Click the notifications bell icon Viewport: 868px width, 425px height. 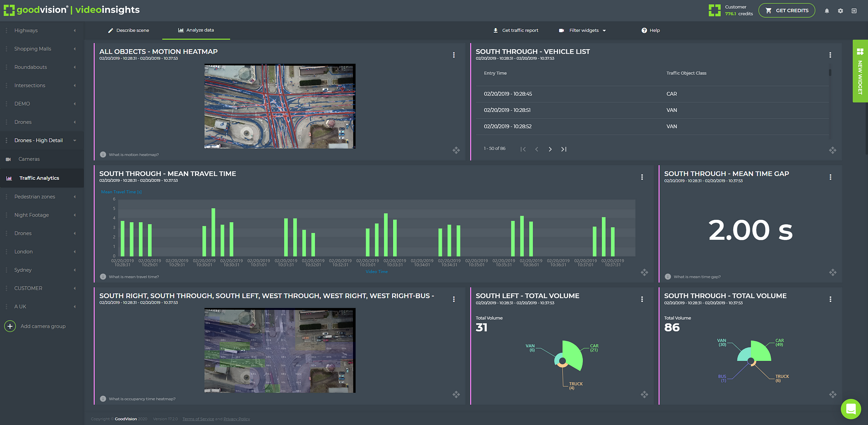827,11
